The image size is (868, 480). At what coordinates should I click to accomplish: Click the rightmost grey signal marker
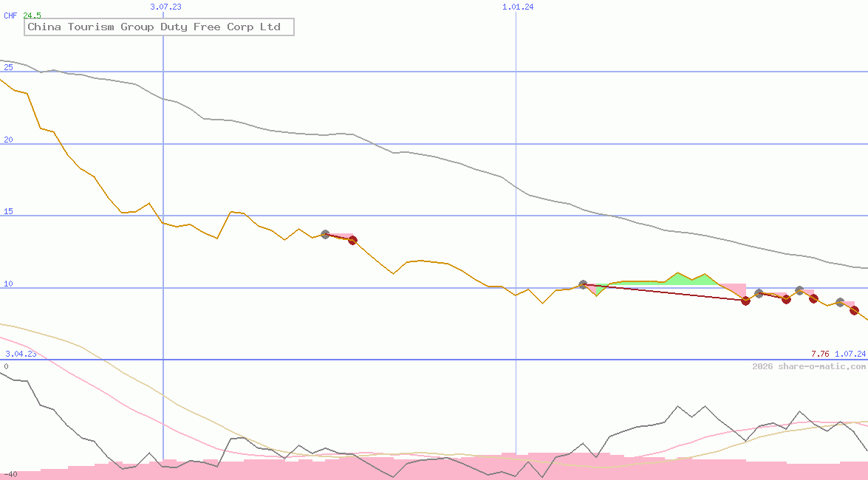click(840, 302)
